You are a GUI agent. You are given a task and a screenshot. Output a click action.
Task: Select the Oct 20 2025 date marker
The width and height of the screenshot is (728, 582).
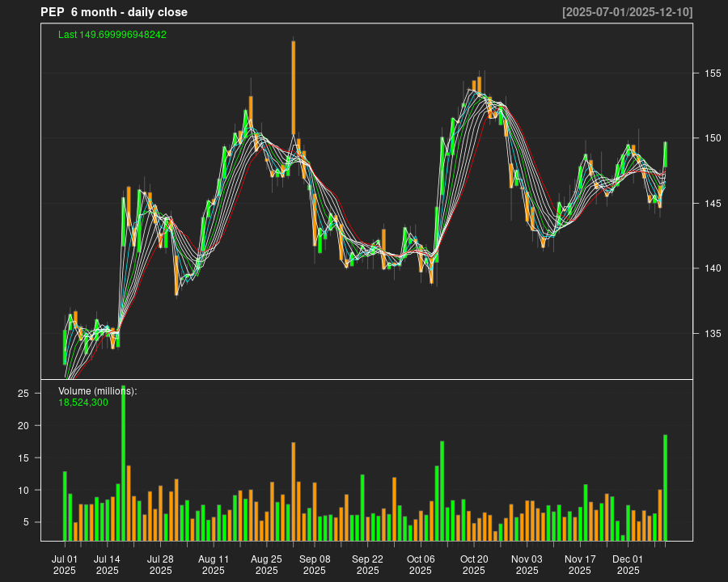474,564
